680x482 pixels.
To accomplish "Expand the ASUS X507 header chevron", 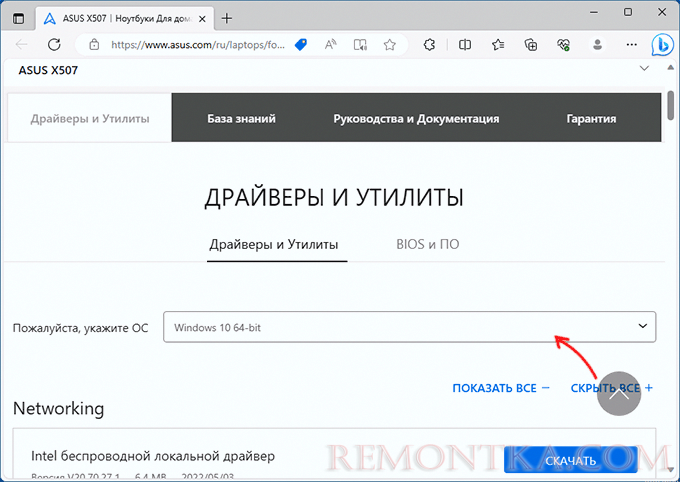I will [644, 68].
